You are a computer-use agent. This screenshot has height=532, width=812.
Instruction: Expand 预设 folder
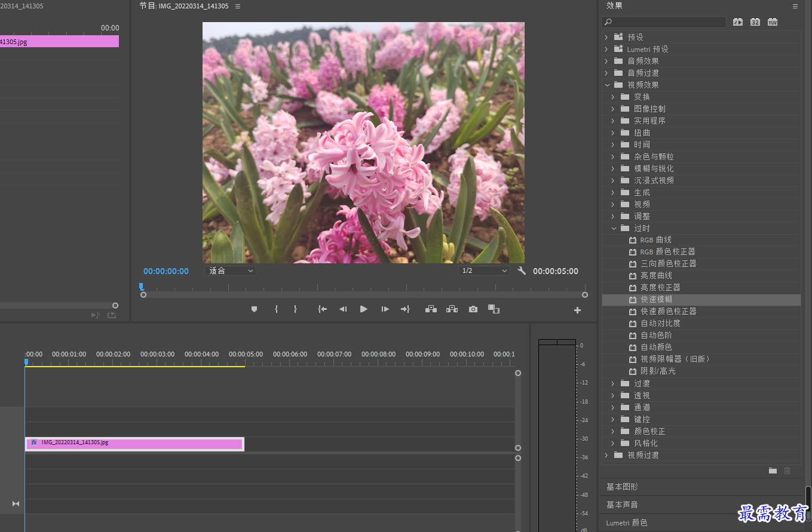[606, 37]
